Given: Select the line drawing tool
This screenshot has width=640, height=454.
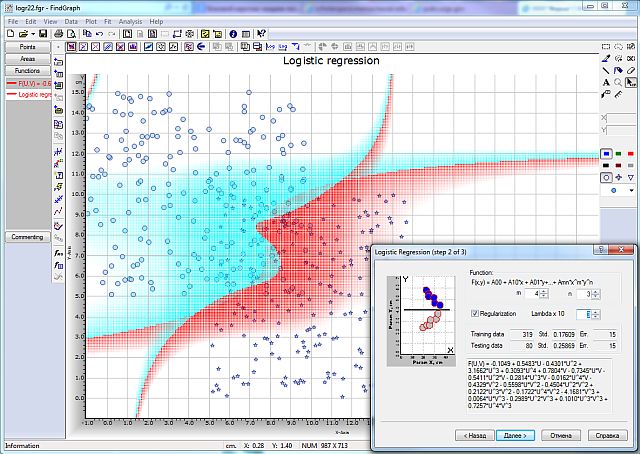Looking at the screenshot, I should point(606,71).
